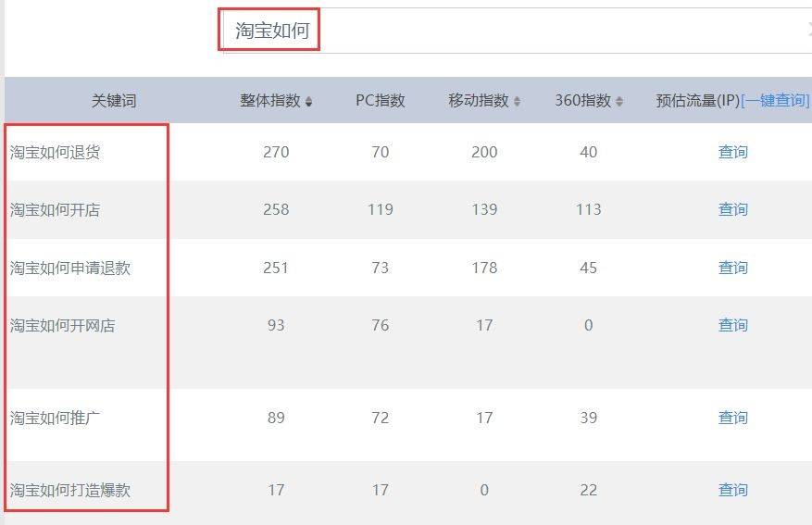The width and height of the screenshot is (812, 525).
Task: Click 查询 link for 淘宝如何打造爆款
Action: click(732, 490)
